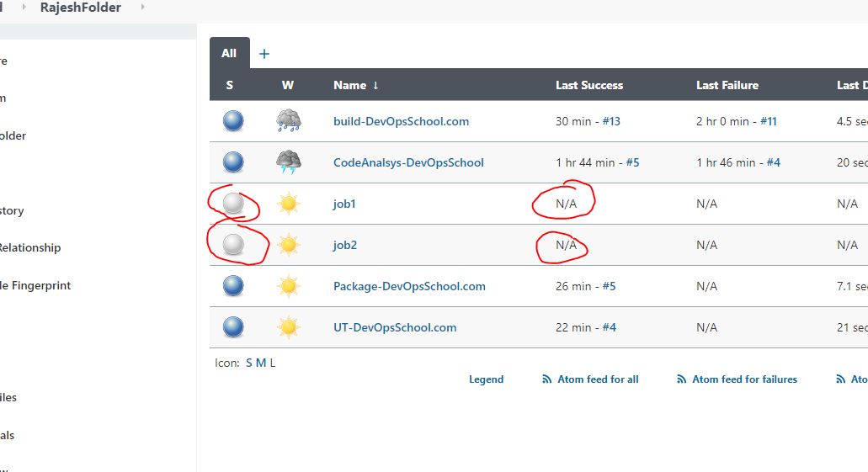Open the UT-DevOpsSchool.com job
868x472 pixels.
point(395,327)
